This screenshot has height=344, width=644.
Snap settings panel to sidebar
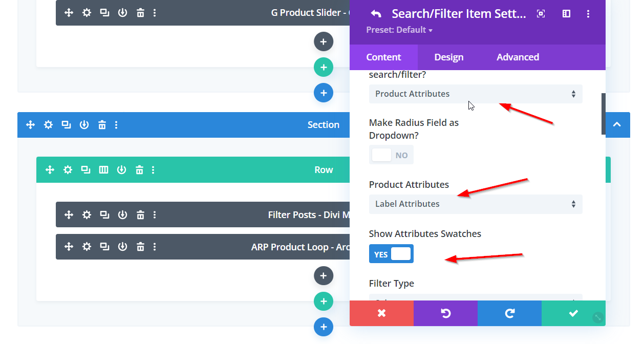[566, 14]
